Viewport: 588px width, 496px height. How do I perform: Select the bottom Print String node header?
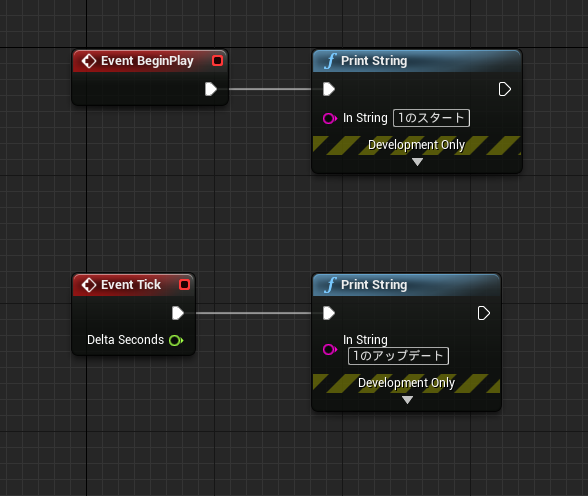(406, 285)
